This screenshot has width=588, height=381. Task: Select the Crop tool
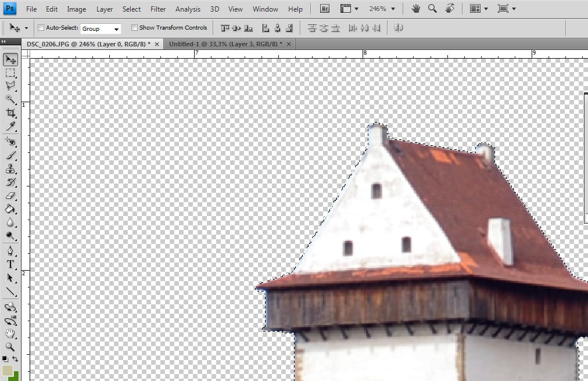(10, 113)
